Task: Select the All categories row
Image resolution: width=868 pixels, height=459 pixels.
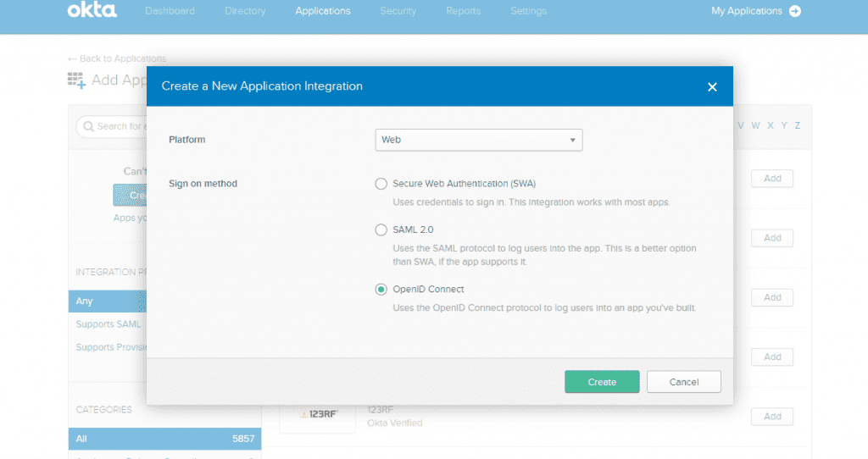Action: pyautogui.click(x=165, y=439)
